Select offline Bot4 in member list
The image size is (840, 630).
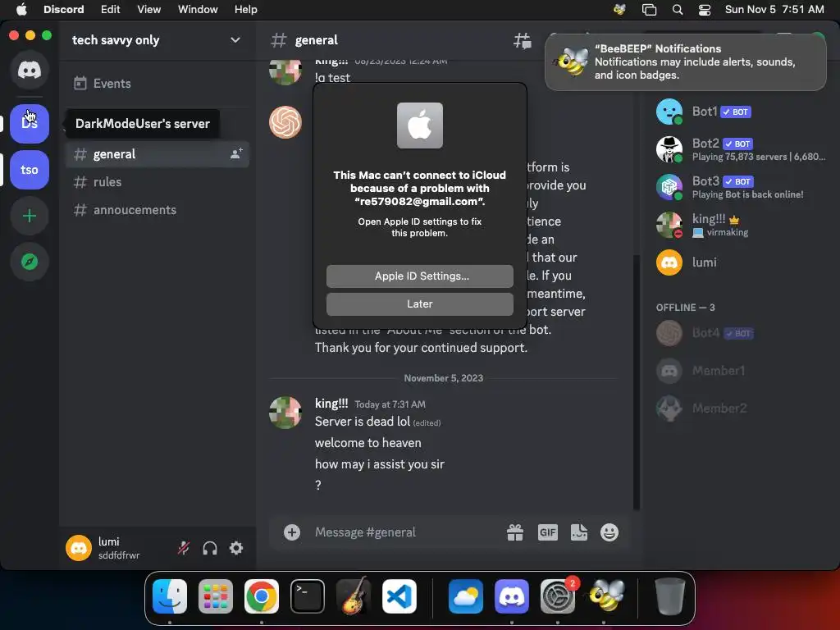tap(741, 333)
